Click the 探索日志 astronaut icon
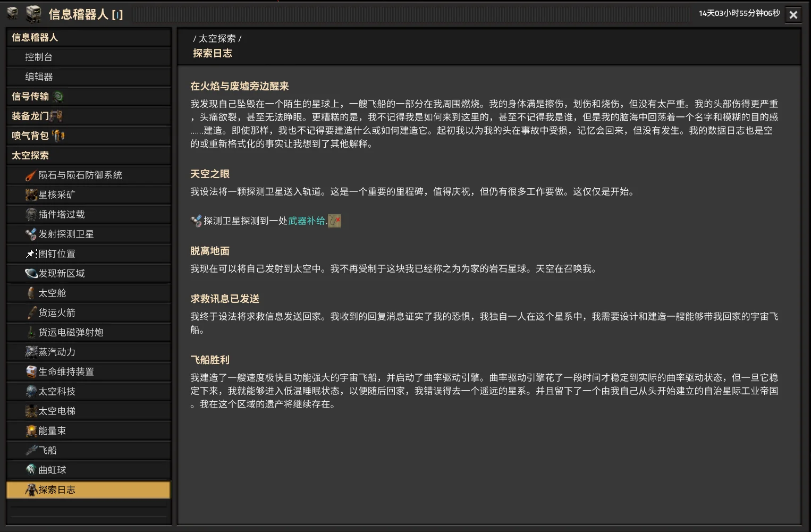Screen dimensions: 811x532 pos(31,490)
